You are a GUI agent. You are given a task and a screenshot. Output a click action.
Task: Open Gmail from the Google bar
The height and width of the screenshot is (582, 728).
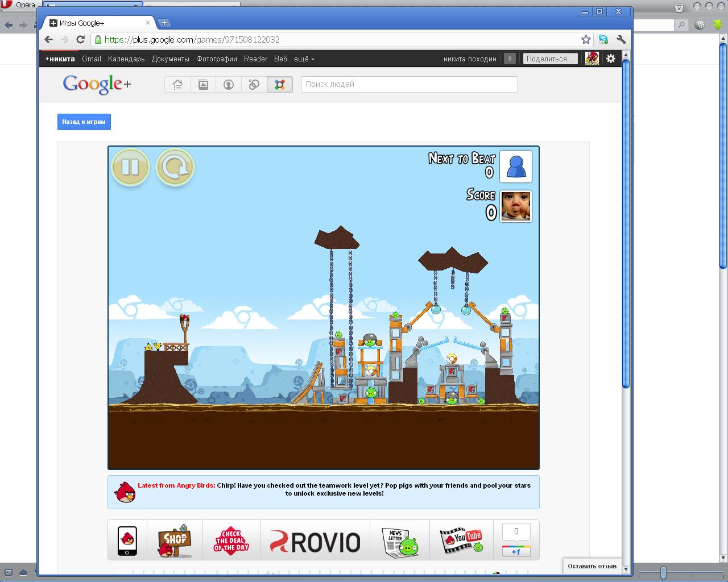click(x=92, y=59)
